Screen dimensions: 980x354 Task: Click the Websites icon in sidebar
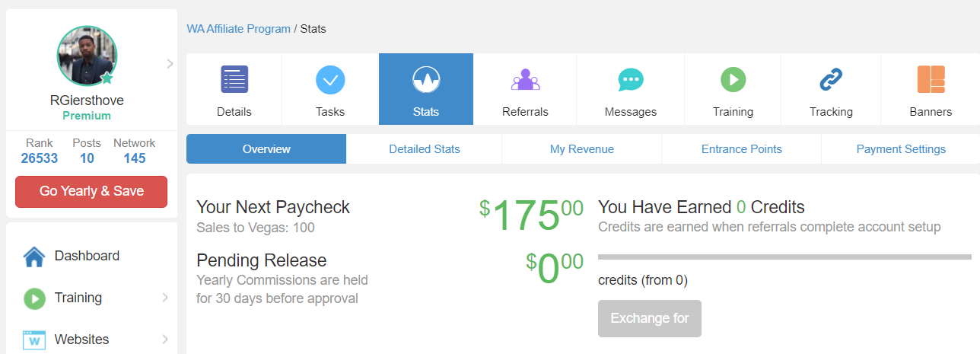point(34,340)
